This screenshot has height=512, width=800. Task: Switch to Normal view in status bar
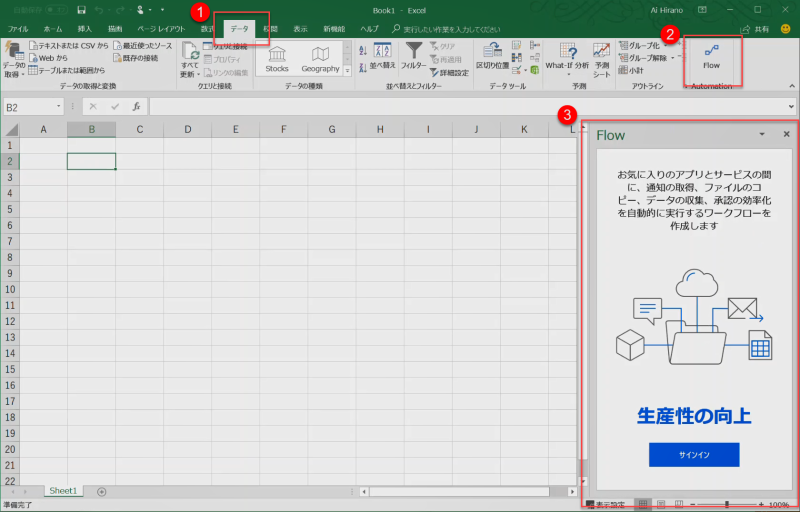point(643,505)
